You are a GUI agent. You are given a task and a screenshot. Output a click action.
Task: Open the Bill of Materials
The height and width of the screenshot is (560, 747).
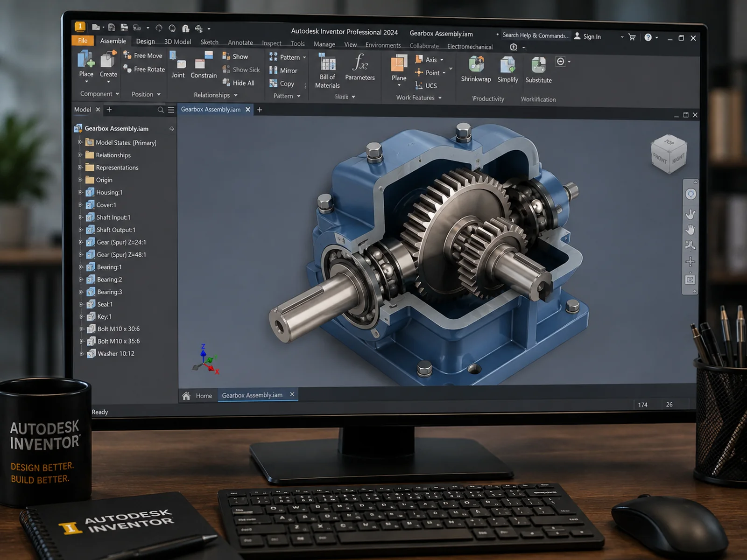[x=327, y=70]
